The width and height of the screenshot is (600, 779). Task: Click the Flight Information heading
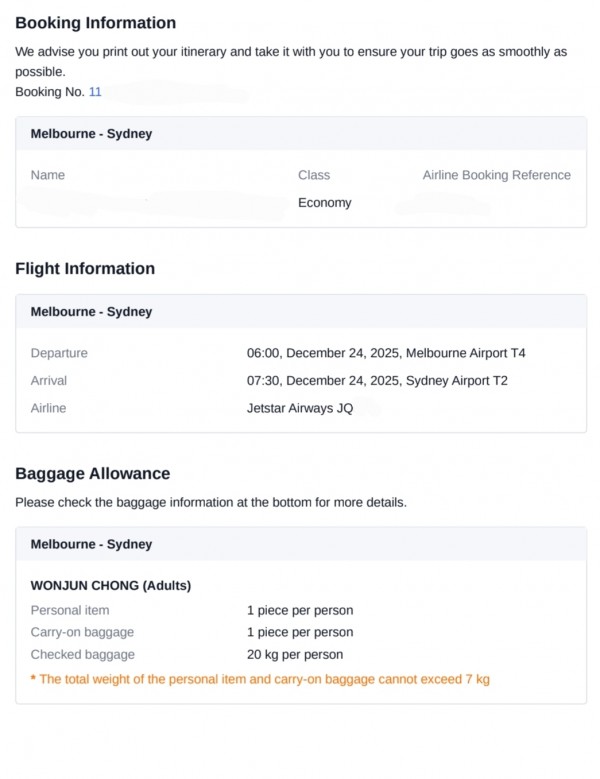[x=85, y=269]
